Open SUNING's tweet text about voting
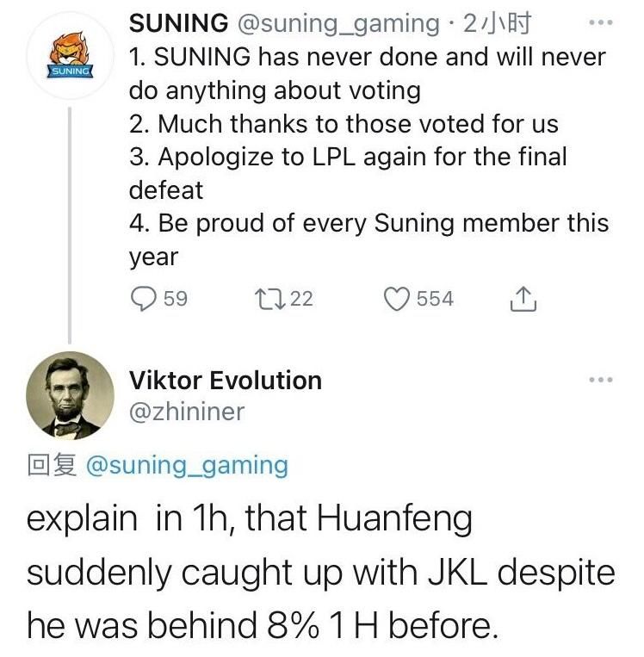 368,157
